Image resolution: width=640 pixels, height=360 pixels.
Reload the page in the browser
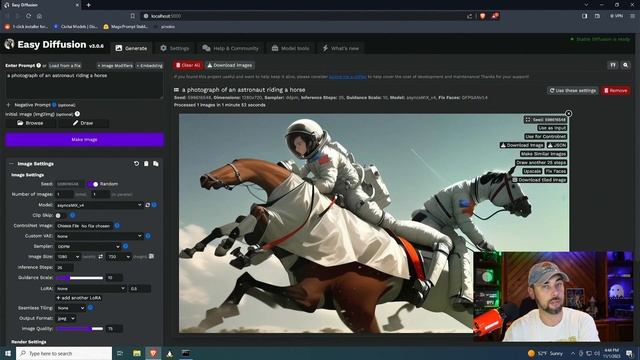[x=29, y=16]
